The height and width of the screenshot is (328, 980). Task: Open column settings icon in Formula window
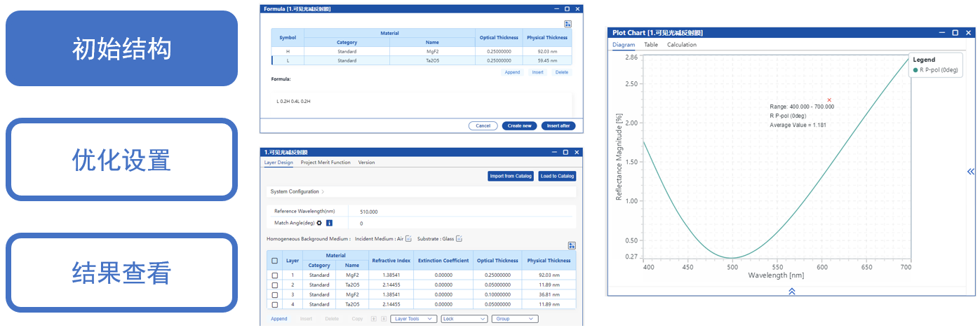pos(568,23)
